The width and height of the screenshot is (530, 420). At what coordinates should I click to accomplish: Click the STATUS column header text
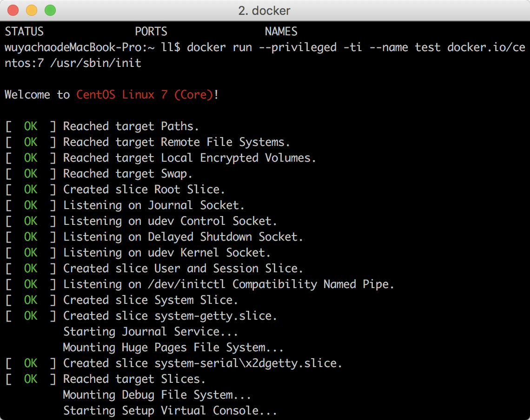click(x=24, y=32)
